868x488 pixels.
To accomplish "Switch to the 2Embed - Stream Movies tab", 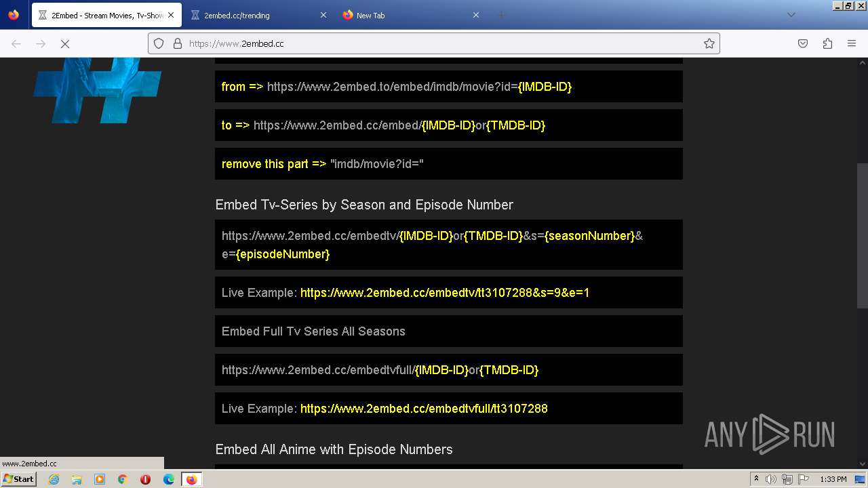I will pyautogui.click(x=106, y=15).
